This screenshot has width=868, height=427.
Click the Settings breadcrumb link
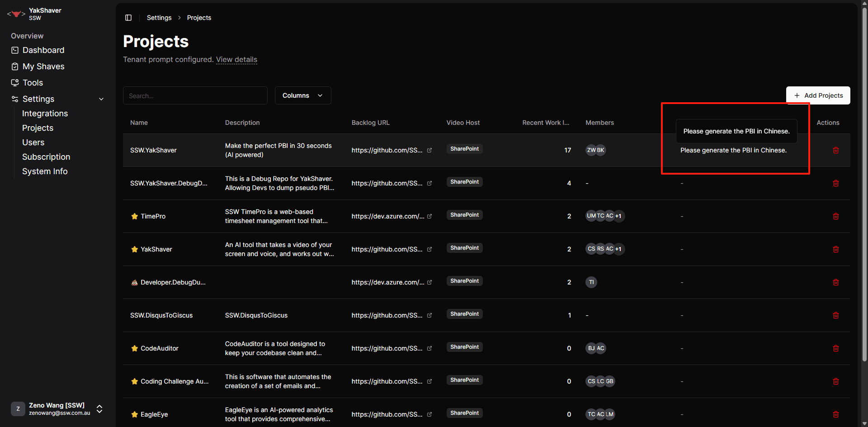(159, 18)
